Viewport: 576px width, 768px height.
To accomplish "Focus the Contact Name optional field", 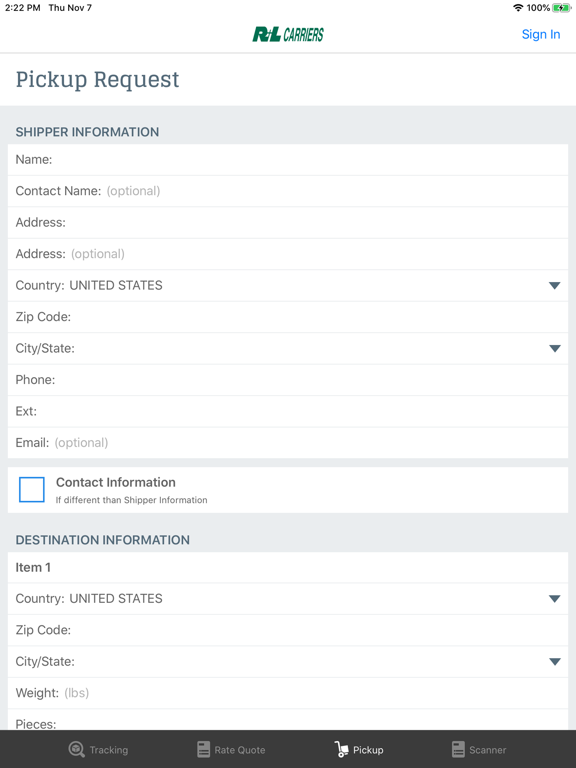I will (x=288, y=191).
